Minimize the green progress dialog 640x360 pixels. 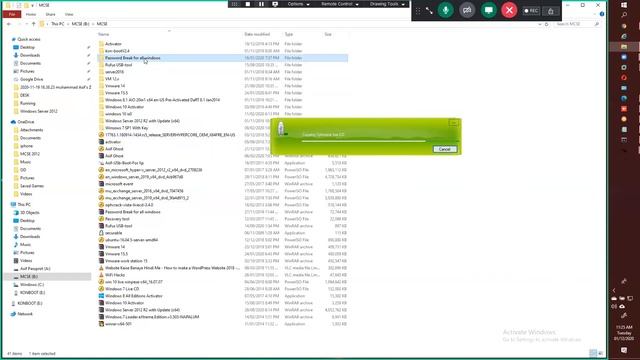coord(453,123)
